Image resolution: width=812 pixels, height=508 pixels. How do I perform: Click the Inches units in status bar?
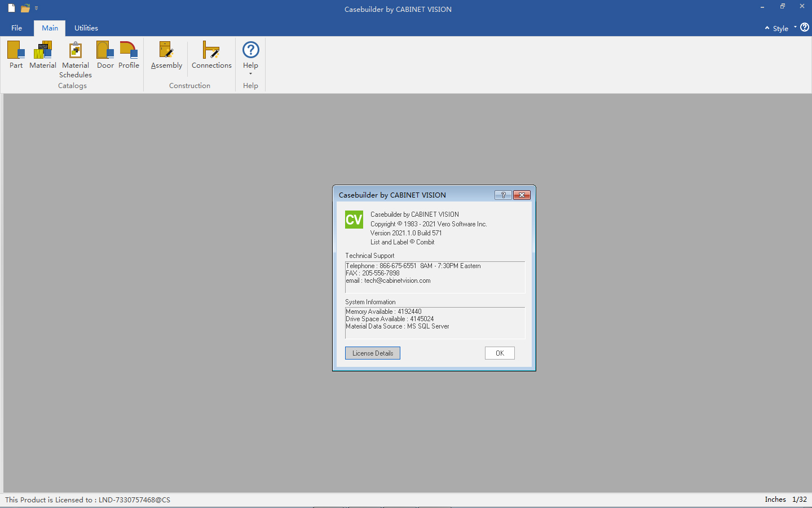775,500
